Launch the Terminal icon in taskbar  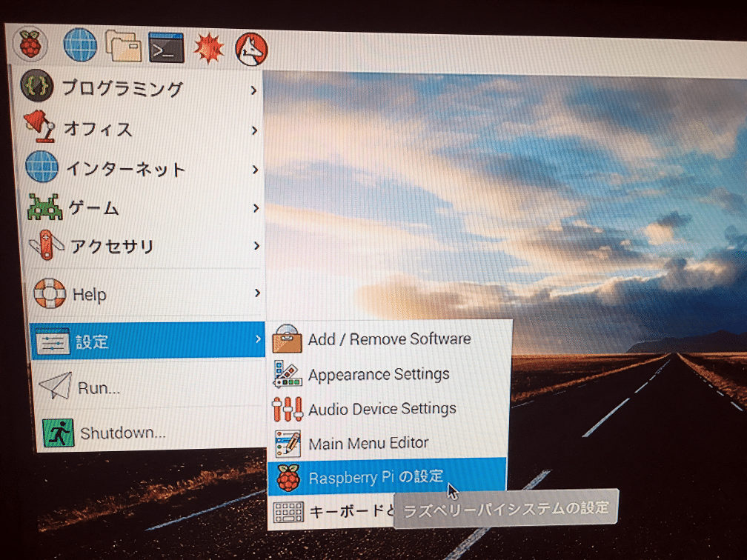point(166,47)
